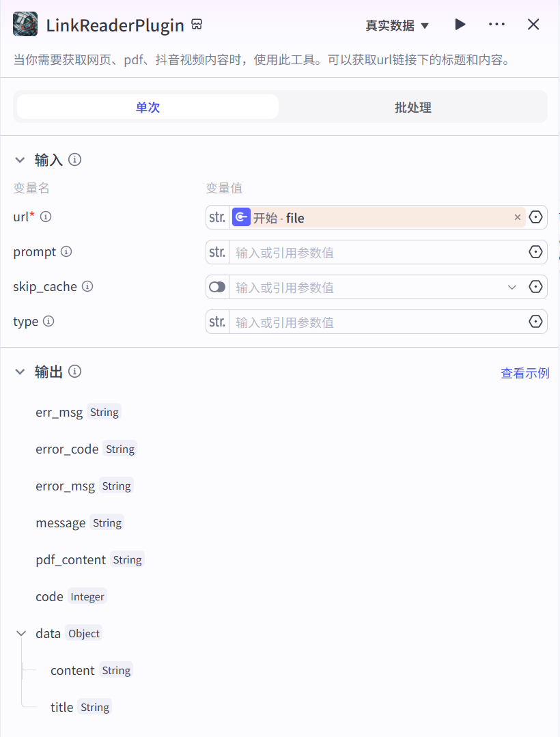Click the info icon next to 输出
The height and width of the screenshot is (737, 560).
(75, 371)
